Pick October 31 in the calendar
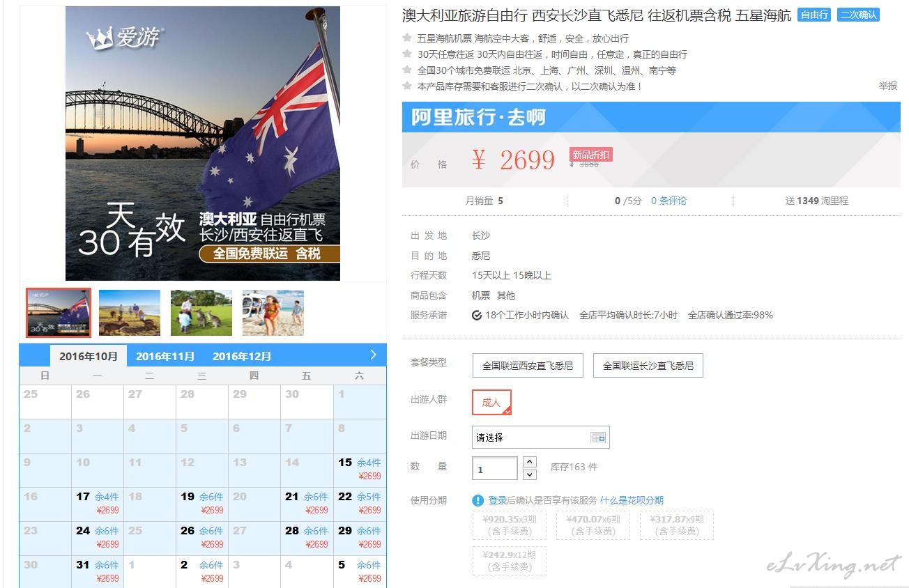 point(98,572)
